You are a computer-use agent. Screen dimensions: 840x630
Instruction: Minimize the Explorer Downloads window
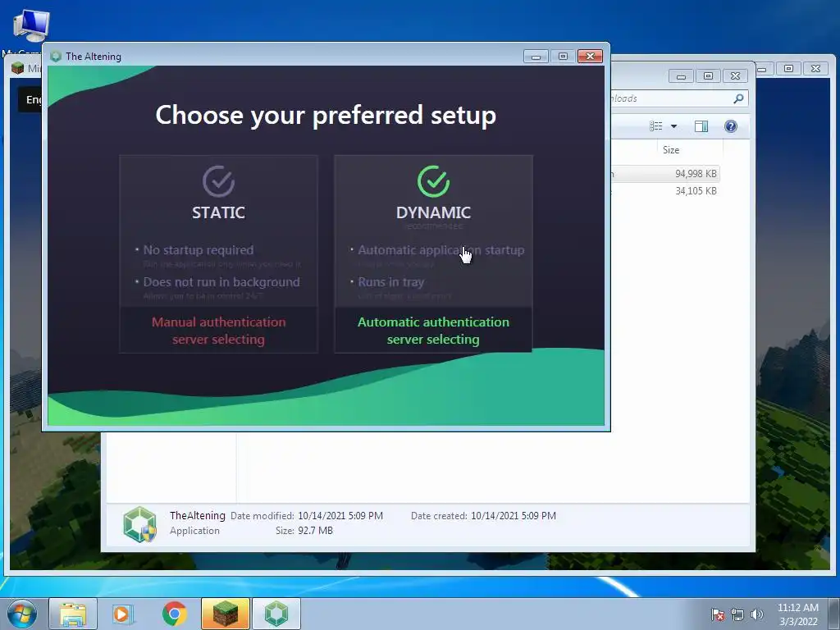(681, 76)
